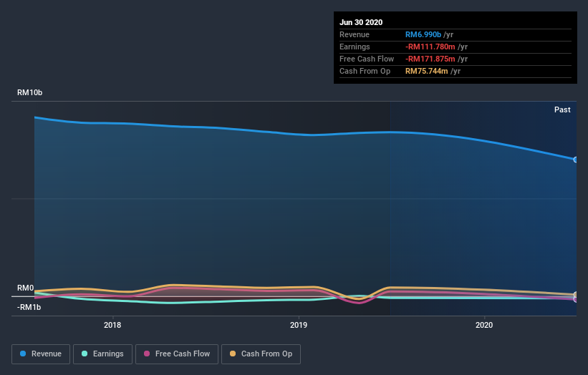Click the RM6.990b revenue value
The height and width of the screenshot is (375, 588).
pyautogui.click(x=423, y=34)
